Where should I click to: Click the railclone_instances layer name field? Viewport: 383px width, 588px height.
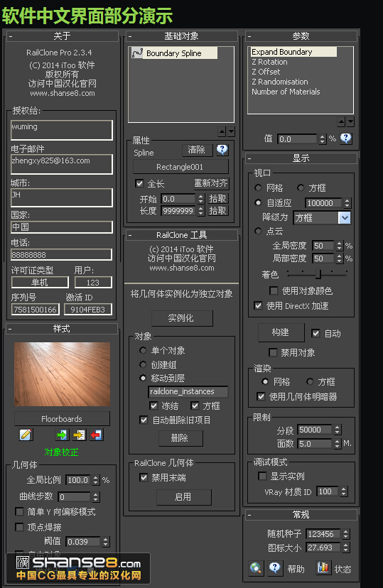click(188, 391)
